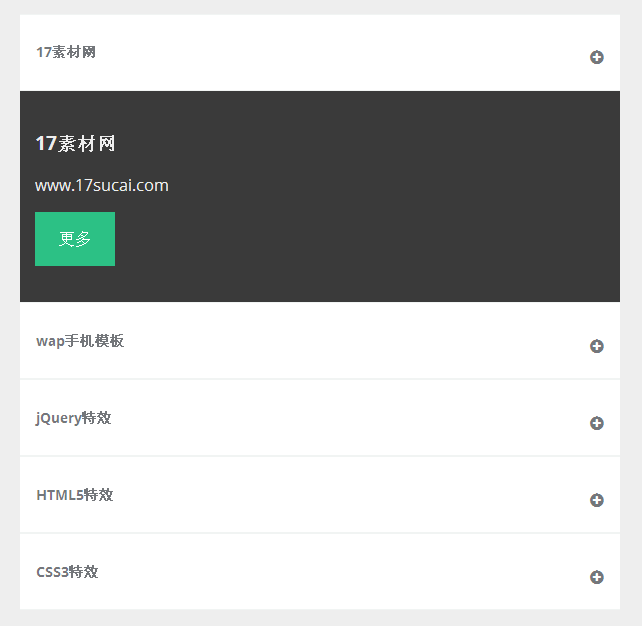
Task: Click the www.17sucai.com text
Action: (x=102, y=185)
